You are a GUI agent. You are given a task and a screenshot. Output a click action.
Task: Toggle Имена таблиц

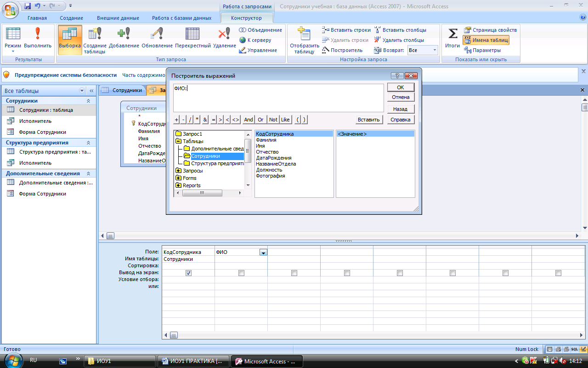pos(486,40)
